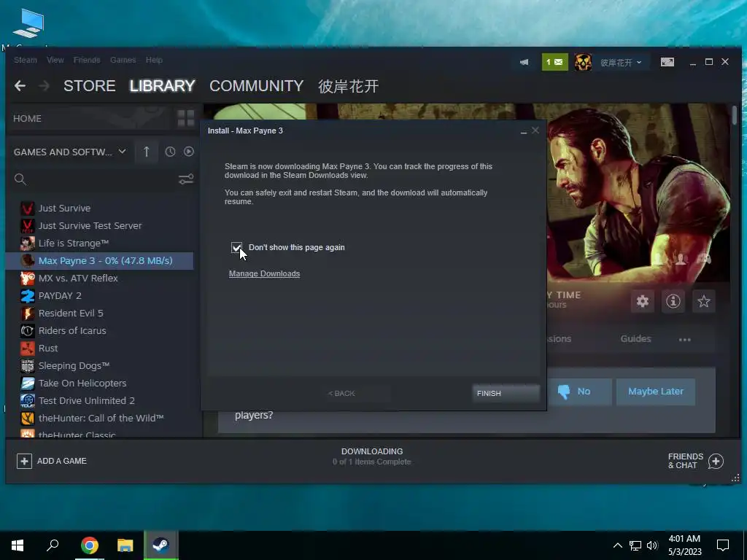Image resolution: width=747 pixels, height=560 pixels.
Task: Open Windows taskbar search
Action: click(x=53, y=545)
